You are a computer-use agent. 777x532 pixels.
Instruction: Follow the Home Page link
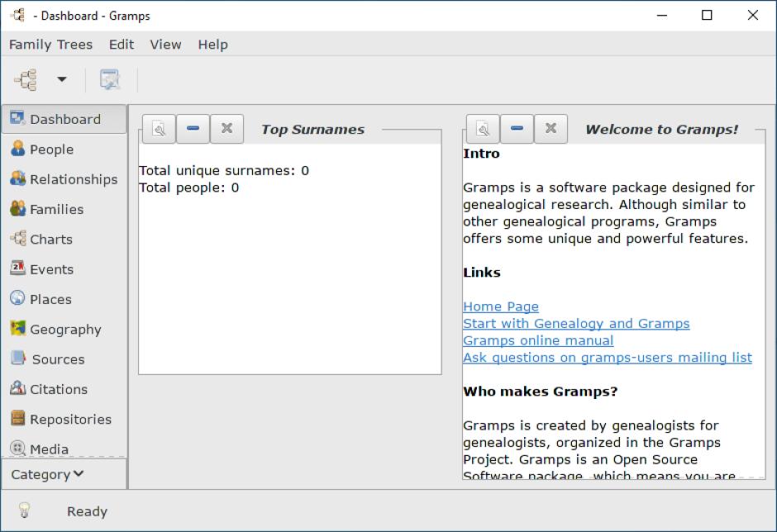click(501, 306)
